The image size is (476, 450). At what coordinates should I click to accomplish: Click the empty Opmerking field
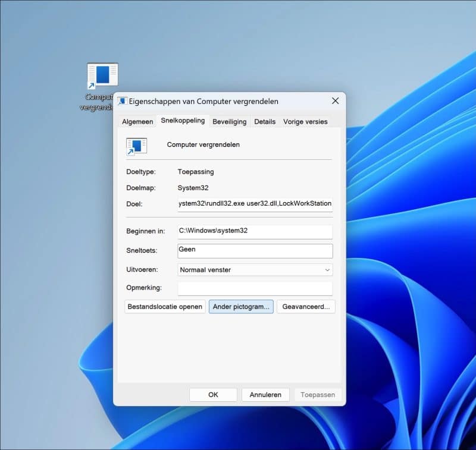(x=255, y=288)
